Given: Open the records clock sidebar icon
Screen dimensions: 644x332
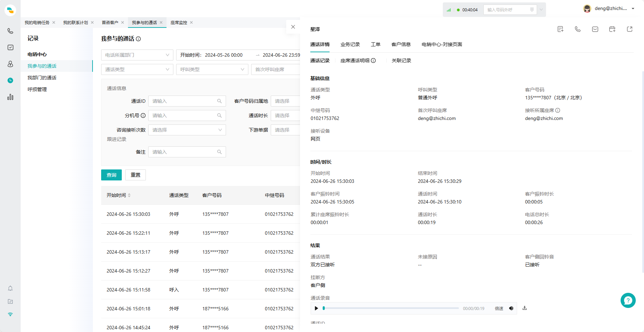Looking at the screenshot, I should (10, 80).
